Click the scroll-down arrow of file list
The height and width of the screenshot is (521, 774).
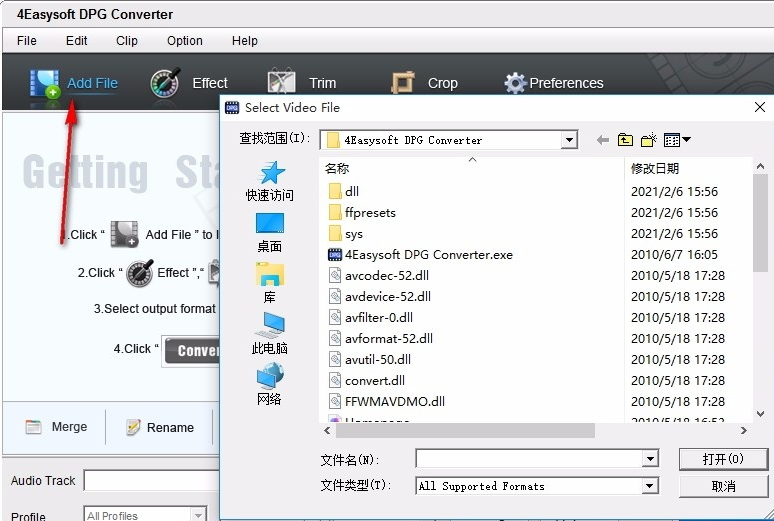tap(760, 414)
